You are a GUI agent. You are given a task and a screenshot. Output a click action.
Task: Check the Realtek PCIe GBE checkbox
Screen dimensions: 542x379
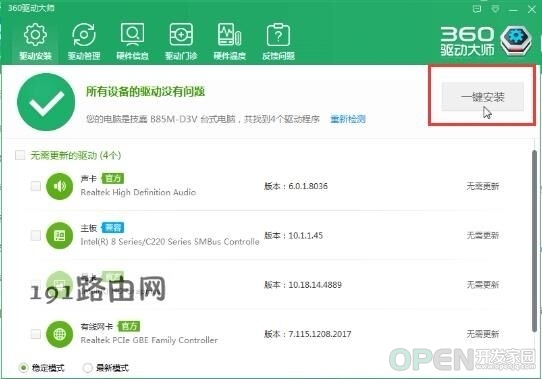tap(36, 334)
